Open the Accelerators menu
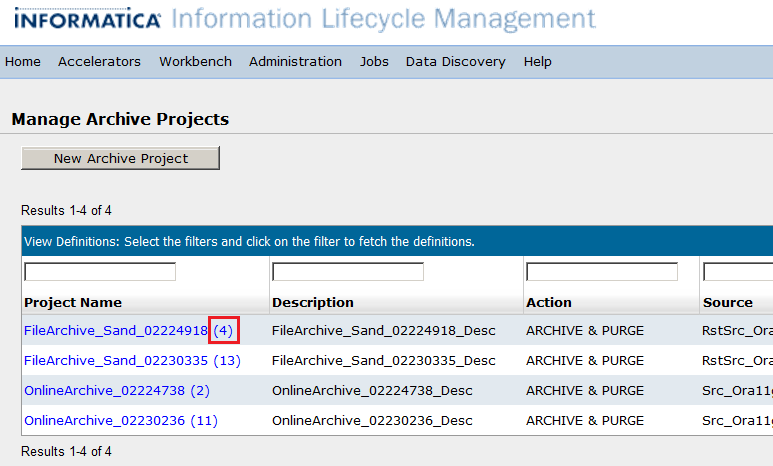 click(99, 62)
